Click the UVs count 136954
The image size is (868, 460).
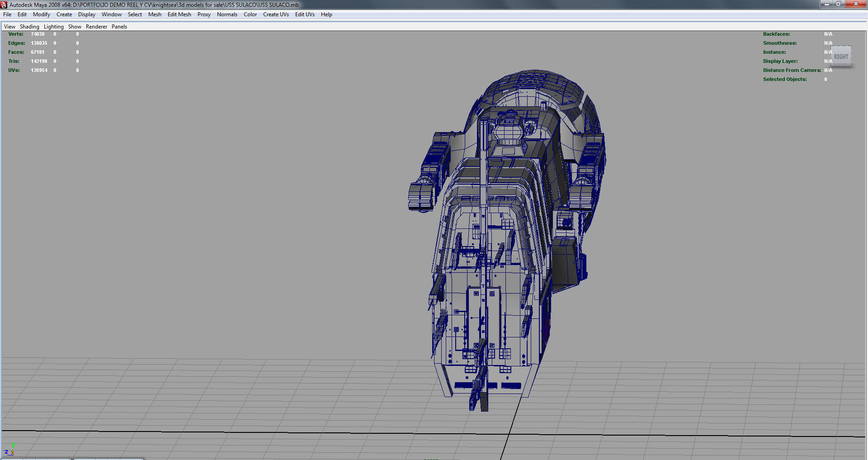click(39, 70)
